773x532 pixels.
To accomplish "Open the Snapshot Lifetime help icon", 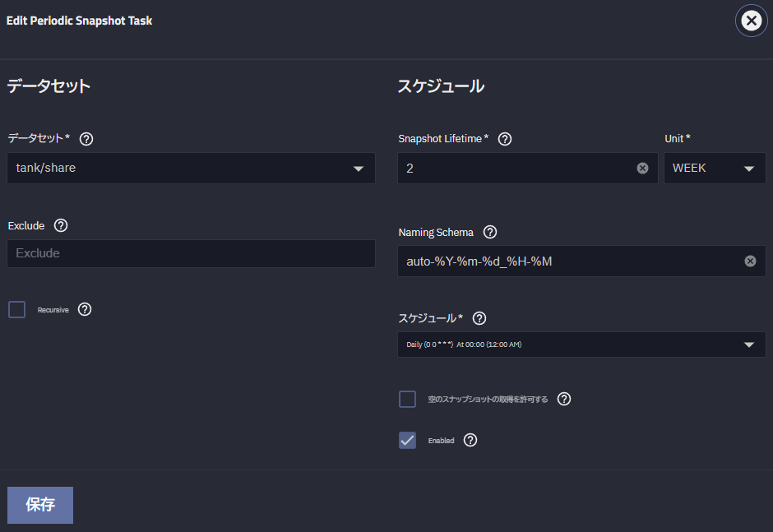I will pyautogui.click(x=504, y=139).
